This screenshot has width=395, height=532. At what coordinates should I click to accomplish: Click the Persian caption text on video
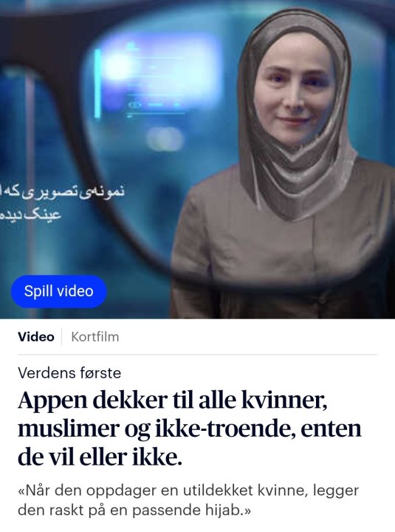[63, 203]
